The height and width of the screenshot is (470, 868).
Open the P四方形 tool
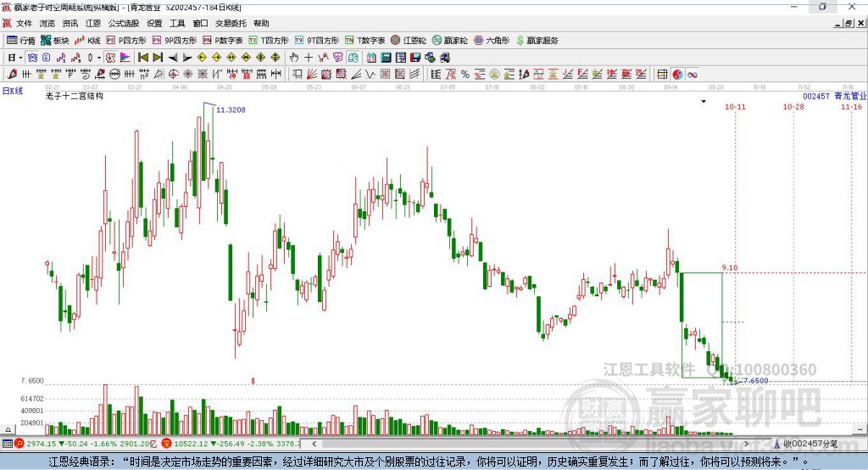pyautogui.click(x=126, y=41)
